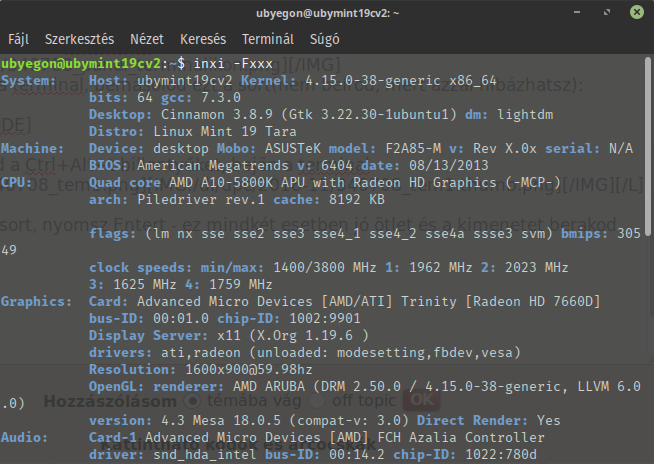Open the Nézet menu
654x464 pixels.
[147, 39]
